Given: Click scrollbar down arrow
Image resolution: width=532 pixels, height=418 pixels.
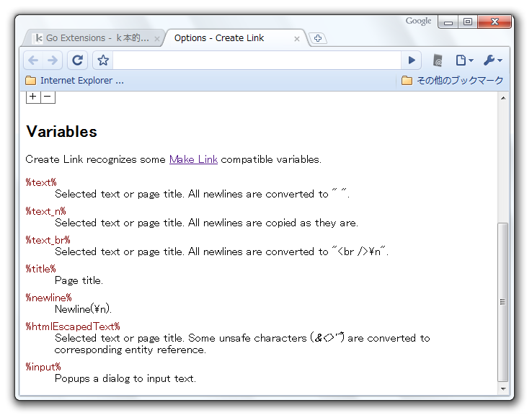Looking at the screenshot, I should pyautogui.click(x=503, y=389).
